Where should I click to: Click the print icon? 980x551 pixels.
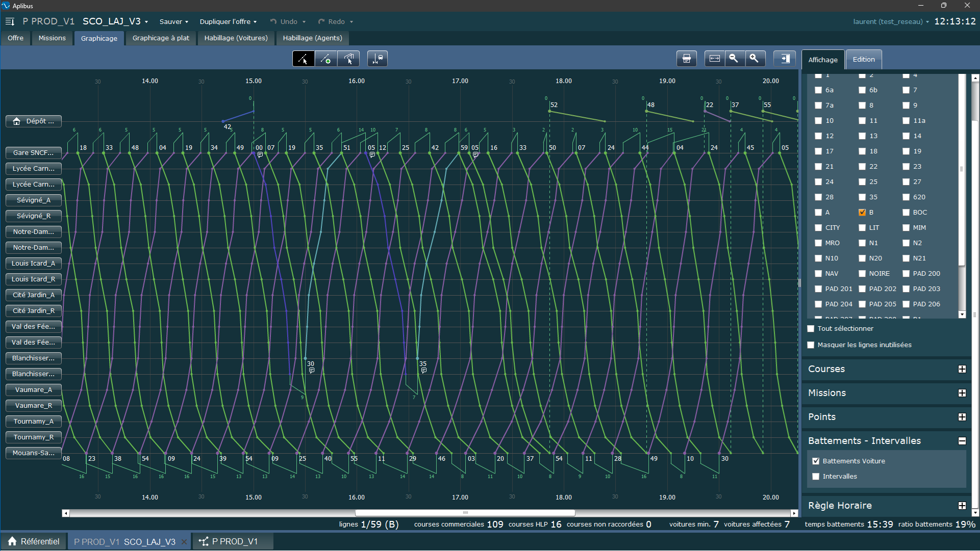pyautogui.click(x=686, y=59)
